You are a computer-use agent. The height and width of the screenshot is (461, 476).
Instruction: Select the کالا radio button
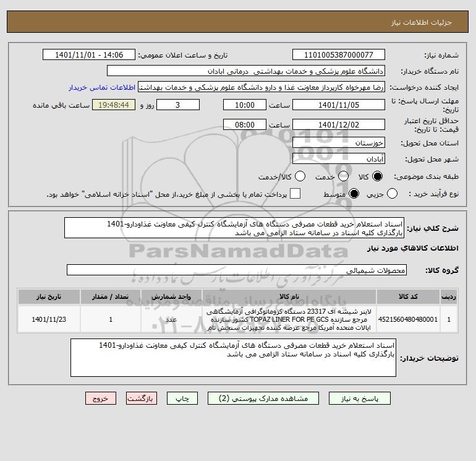pyautogui.click(x=377, y=176)
